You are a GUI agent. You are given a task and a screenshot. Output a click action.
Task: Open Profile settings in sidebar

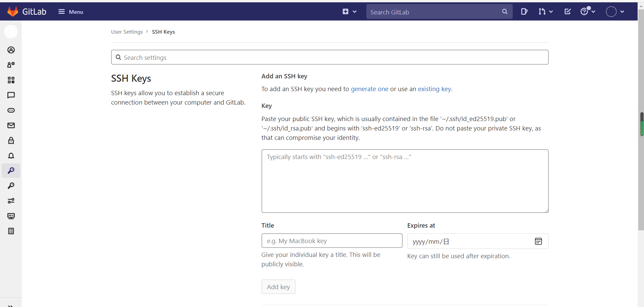click(x=11, y=50)
